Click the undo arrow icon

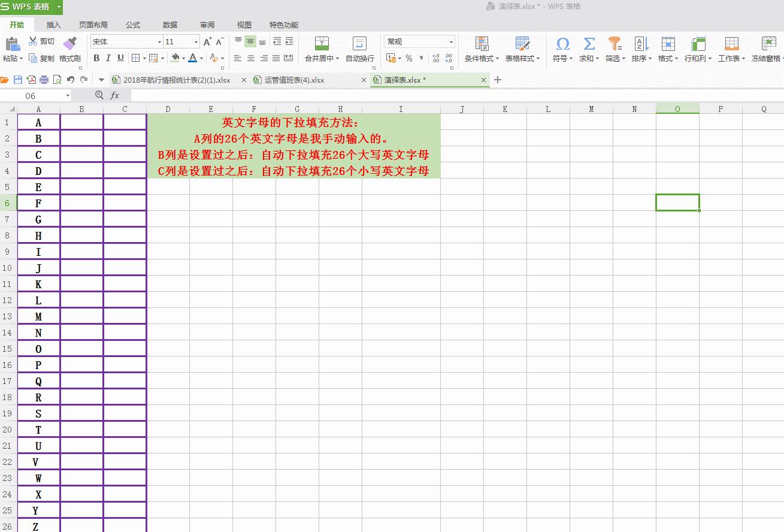coord(71,80)
